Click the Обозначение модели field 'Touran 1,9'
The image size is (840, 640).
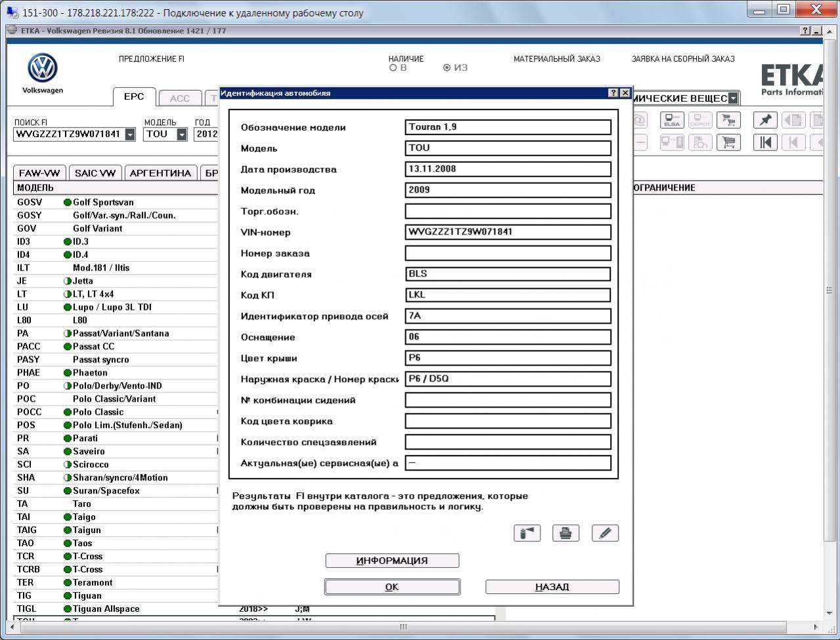[x=508, y=127]
